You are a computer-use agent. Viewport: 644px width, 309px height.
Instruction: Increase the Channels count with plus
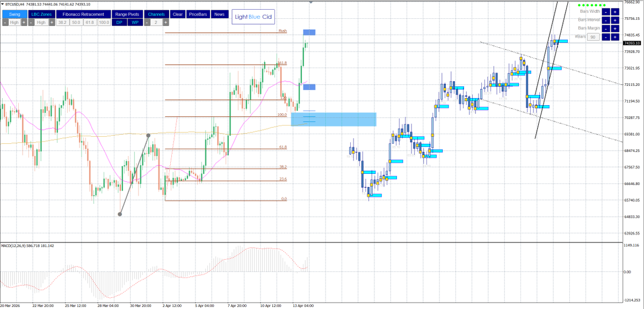pyautogui.click(x=165, y=22)
